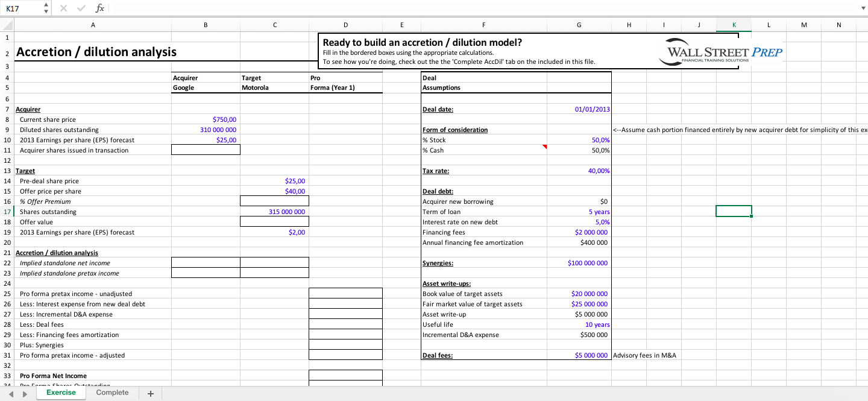Open the Name Box stepper arrows
Image resolution: width=868 pixels, height=401 pixels.
pos(46,8)
